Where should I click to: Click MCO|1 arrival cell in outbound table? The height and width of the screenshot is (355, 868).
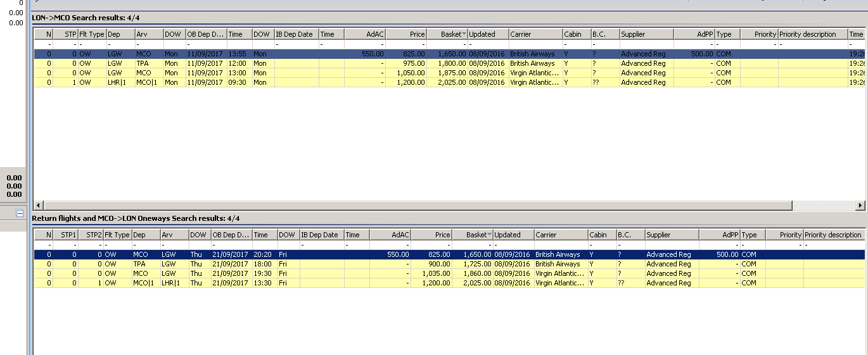[x=149, y=82]
